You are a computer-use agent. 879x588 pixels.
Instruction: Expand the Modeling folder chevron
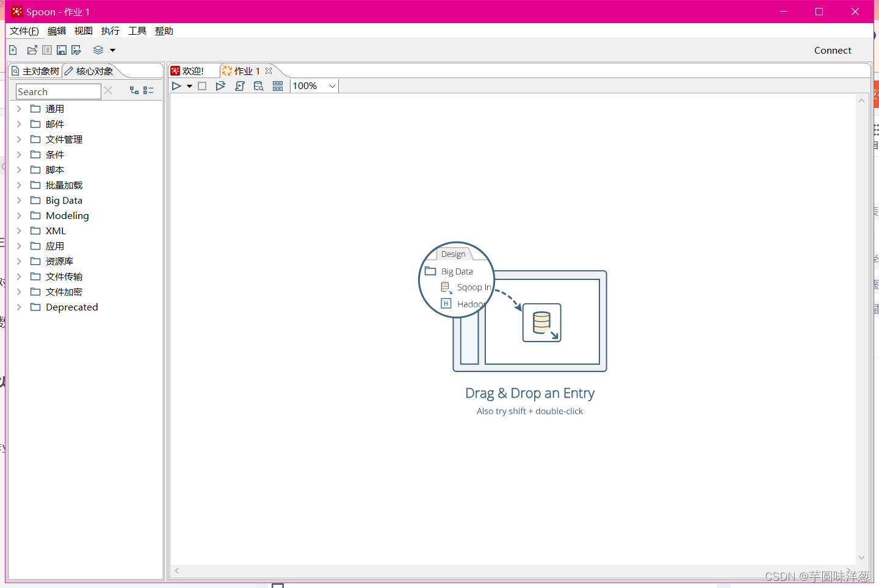(x=19, y=215)
